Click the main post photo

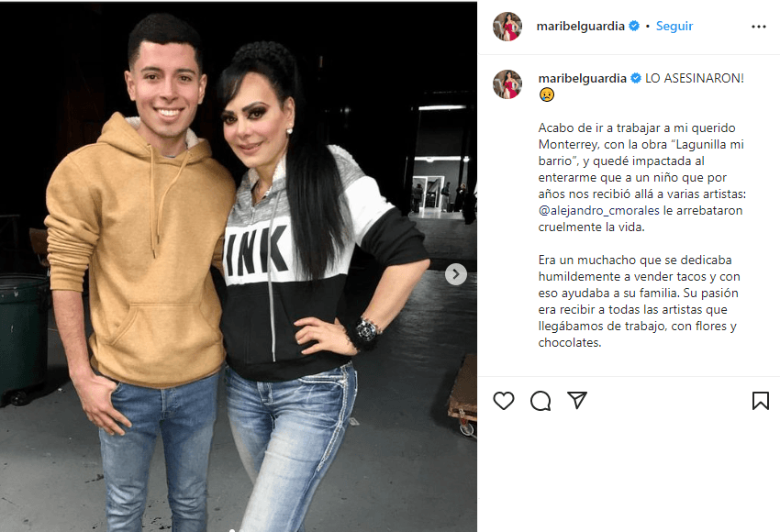coord(239,266)
